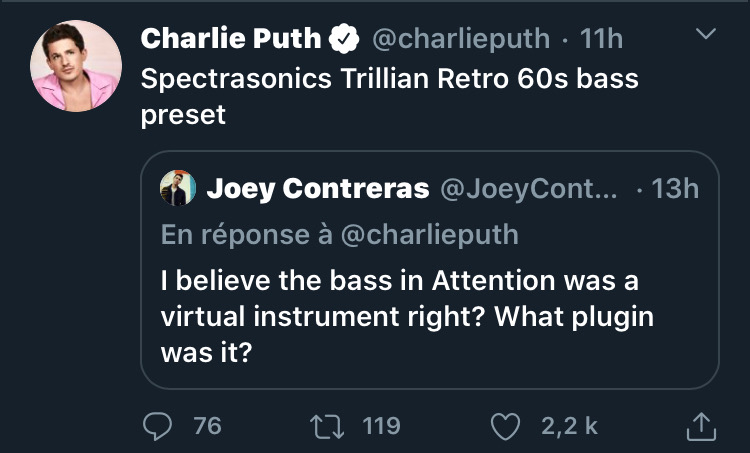Click the Charlie Puth display name
The image size is (750, 453).
pos(231,39)
